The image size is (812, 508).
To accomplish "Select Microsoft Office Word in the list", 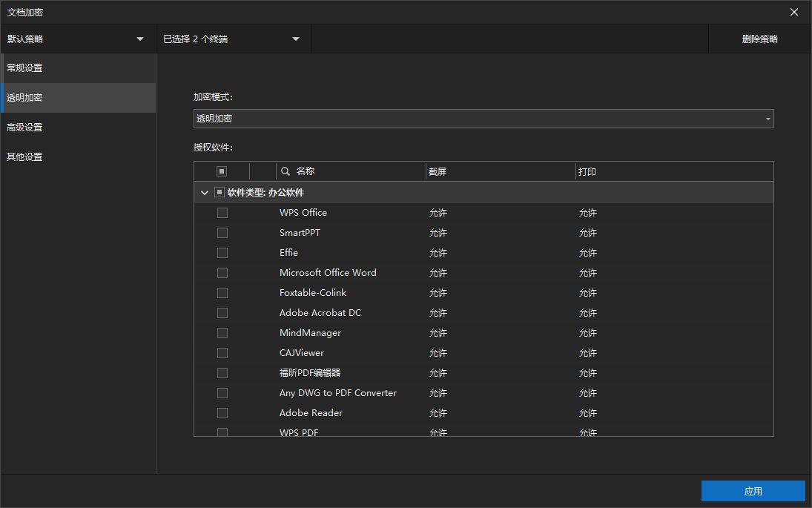I will [x=328, y=273].
